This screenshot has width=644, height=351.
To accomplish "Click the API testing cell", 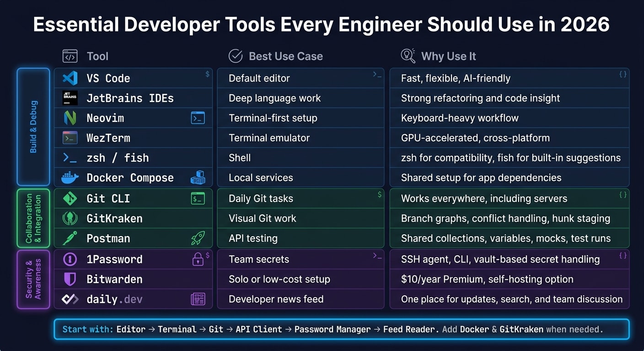I will (x=301, y=238).
